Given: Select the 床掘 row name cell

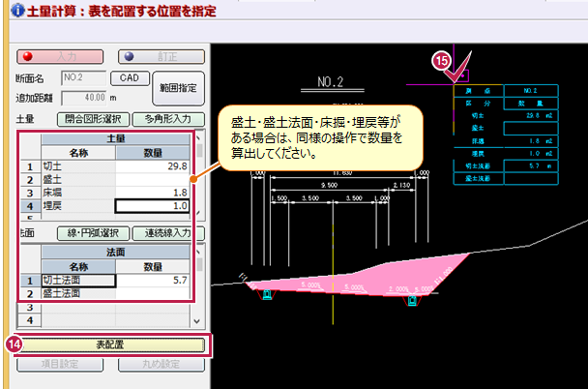Looking at the screenshot, I should 78,193.
